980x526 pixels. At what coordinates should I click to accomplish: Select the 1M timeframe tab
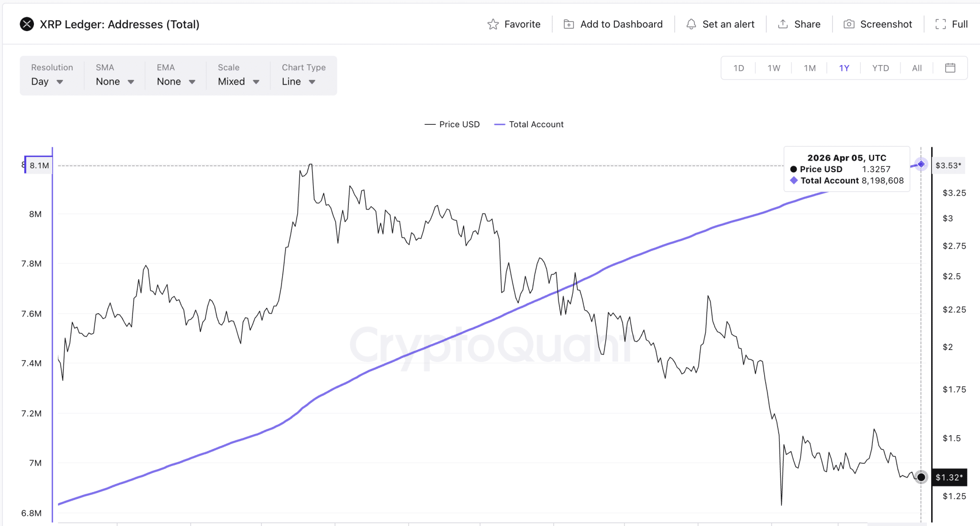pos(809,68)
